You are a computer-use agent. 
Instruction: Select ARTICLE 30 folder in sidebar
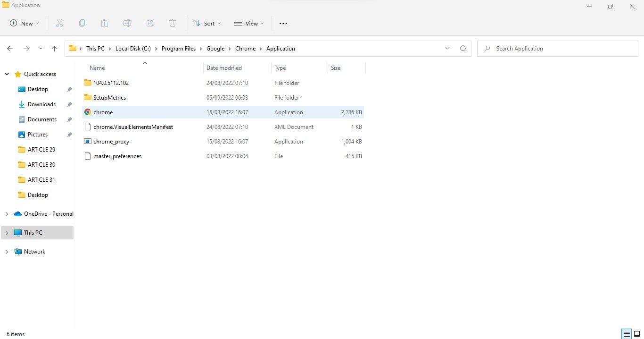(41, 165)
